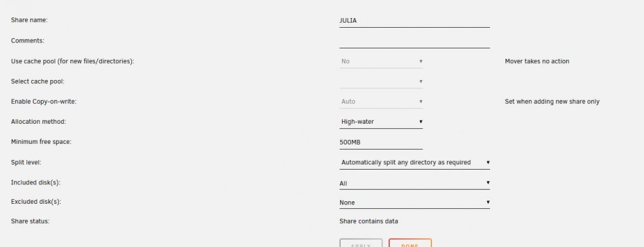Click the 'Split level:' label
The width and height of the screenshot is (644, 247).
coord(26,163)
